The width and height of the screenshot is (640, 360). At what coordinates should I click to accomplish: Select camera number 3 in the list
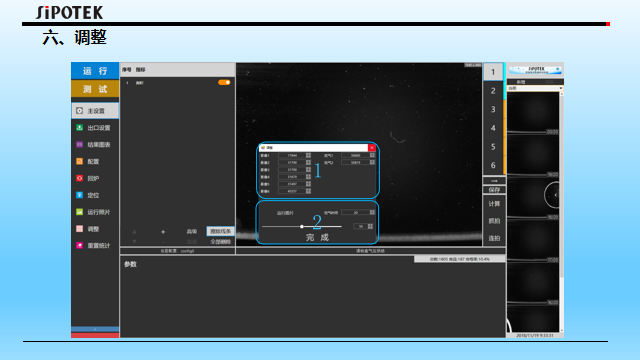pyautogui.click(x=493, y=109)
